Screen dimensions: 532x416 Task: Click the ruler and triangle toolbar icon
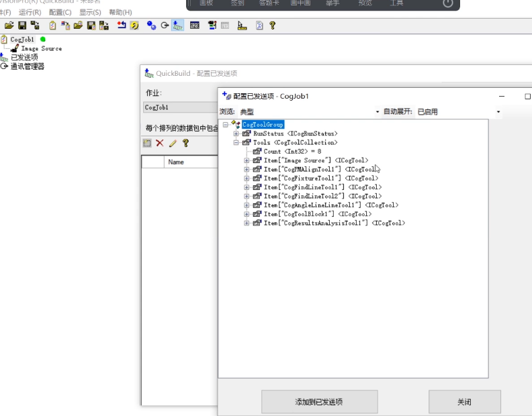[x=242, y=25]
